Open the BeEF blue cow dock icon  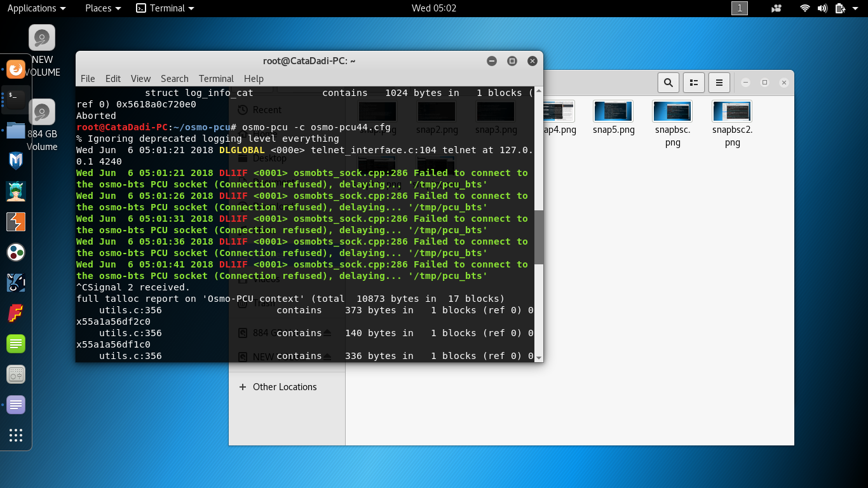16,283
